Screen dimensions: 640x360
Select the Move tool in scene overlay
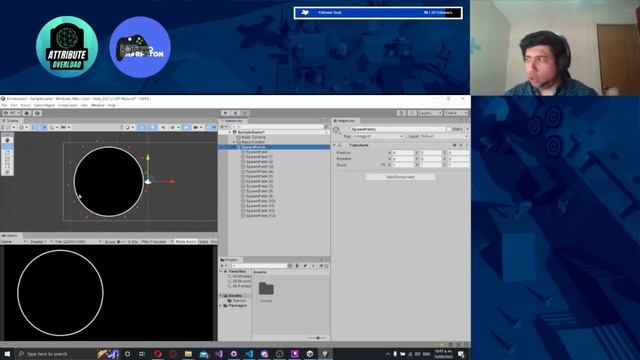pos(7,147)
